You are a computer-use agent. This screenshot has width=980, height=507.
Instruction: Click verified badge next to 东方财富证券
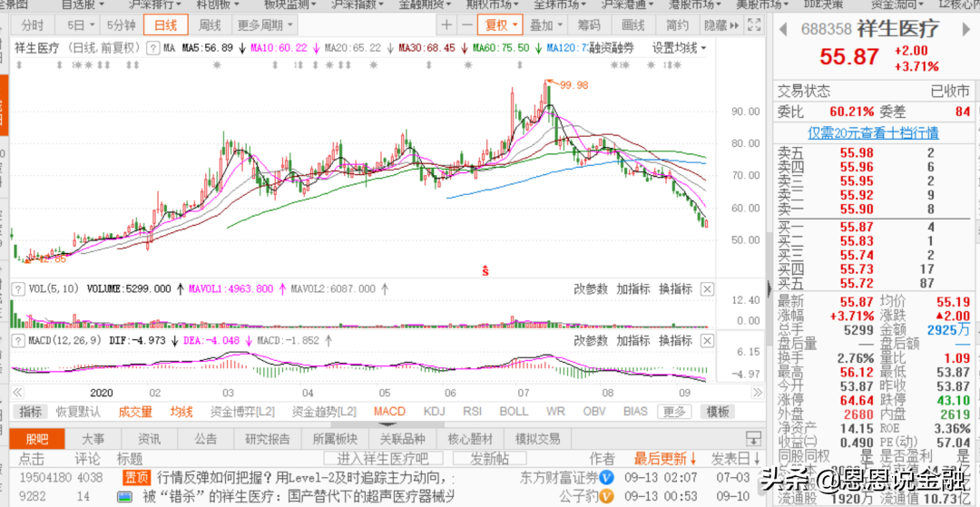[606, 479]
